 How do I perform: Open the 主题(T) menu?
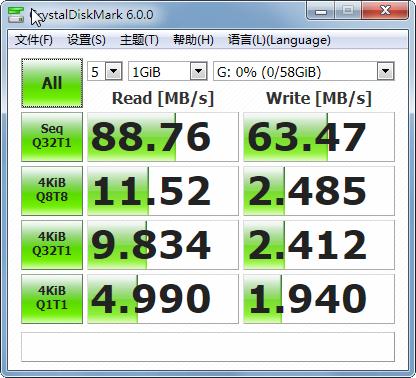(x=139, y=40)
